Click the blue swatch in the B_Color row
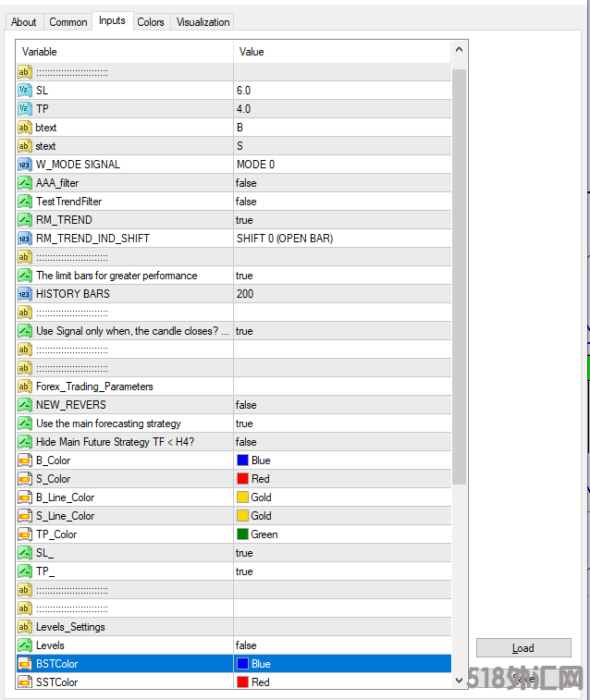 [x=243, y=461]
